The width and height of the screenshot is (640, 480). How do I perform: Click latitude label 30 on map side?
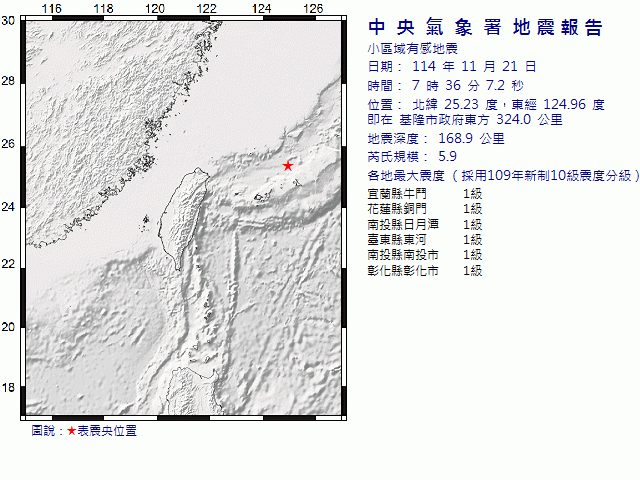click(8, 21)
